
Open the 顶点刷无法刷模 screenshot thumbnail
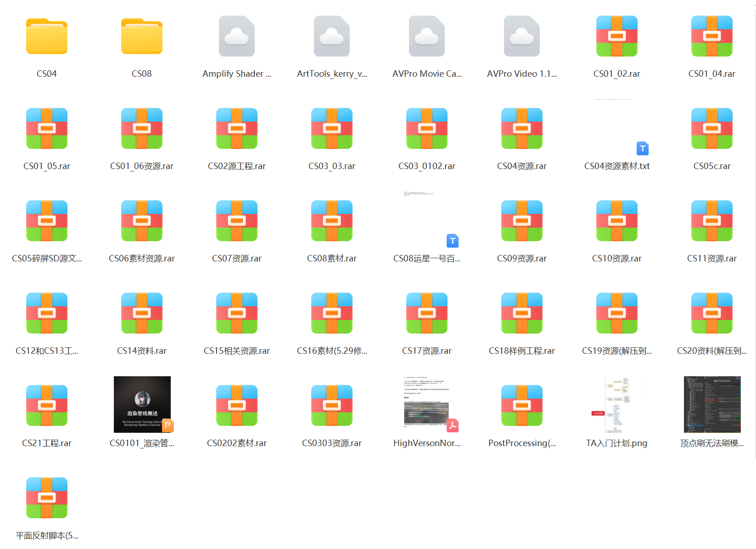(711, 404)
